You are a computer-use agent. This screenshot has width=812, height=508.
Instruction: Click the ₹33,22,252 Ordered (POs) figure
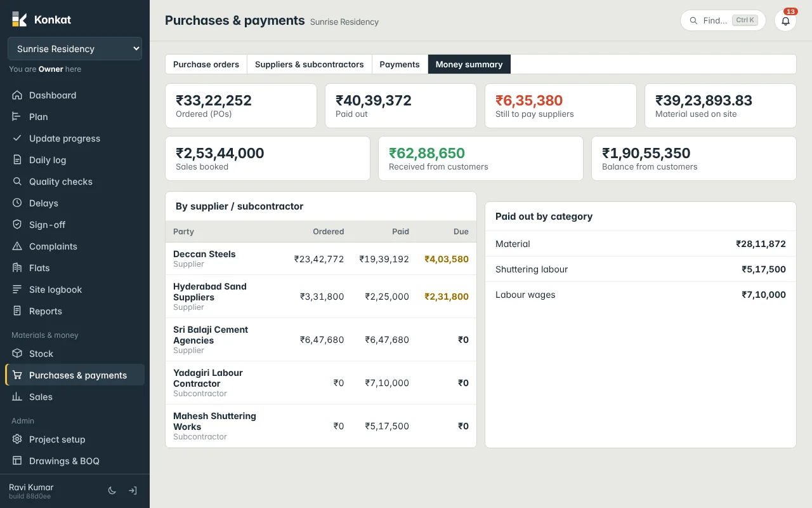(x=214, y=100)
